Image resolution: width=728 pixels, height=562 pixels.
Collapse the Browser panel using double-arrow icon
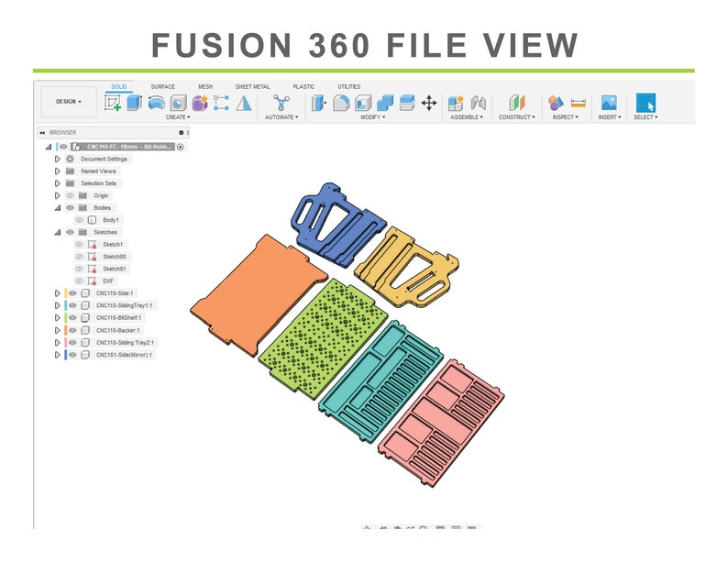click(x=42, y=133)
